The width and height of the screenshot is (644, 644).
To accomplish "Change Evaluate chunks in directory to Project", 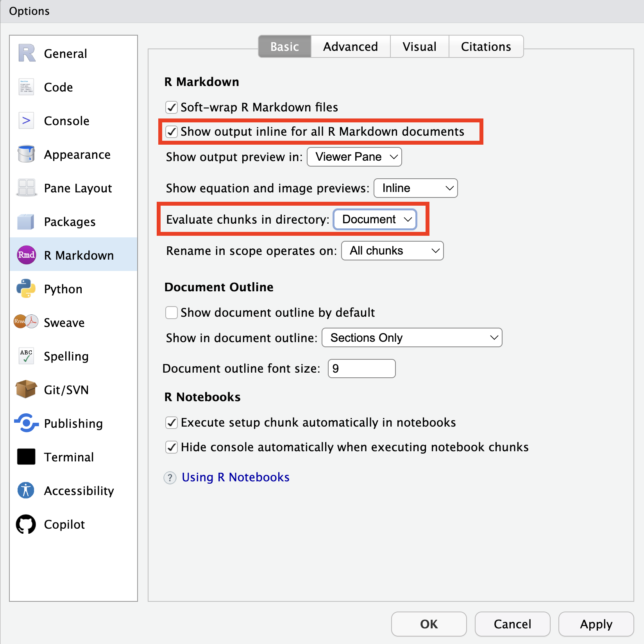I will (x=374, y=219).
